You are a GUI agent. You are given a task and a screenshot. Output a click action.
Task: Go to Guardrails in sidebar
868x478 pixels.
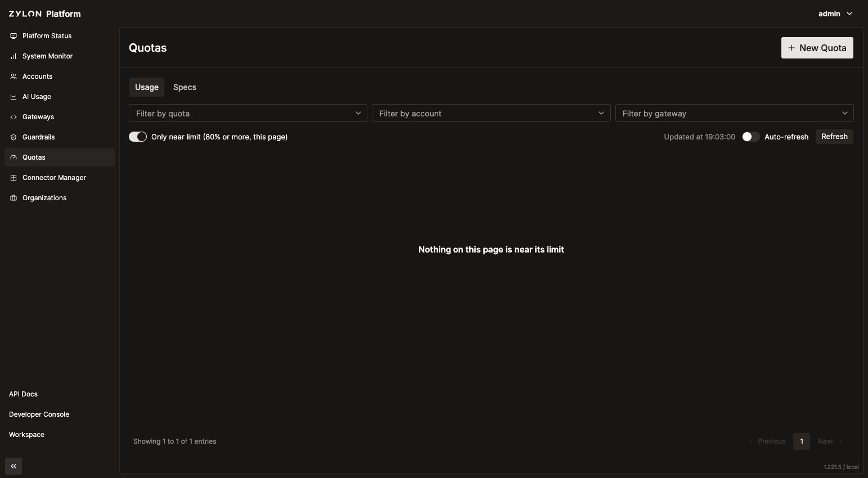pyautogui.click(x=60, y=137)
